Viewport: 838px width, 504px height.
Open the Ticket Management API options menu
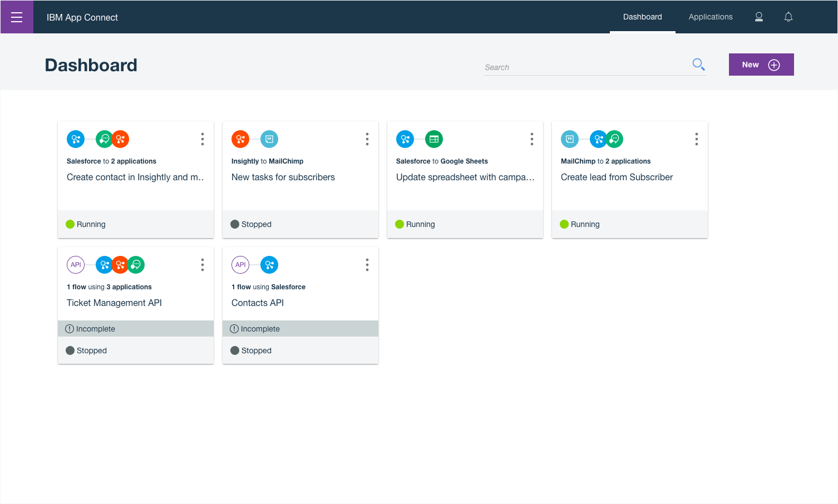203,265
